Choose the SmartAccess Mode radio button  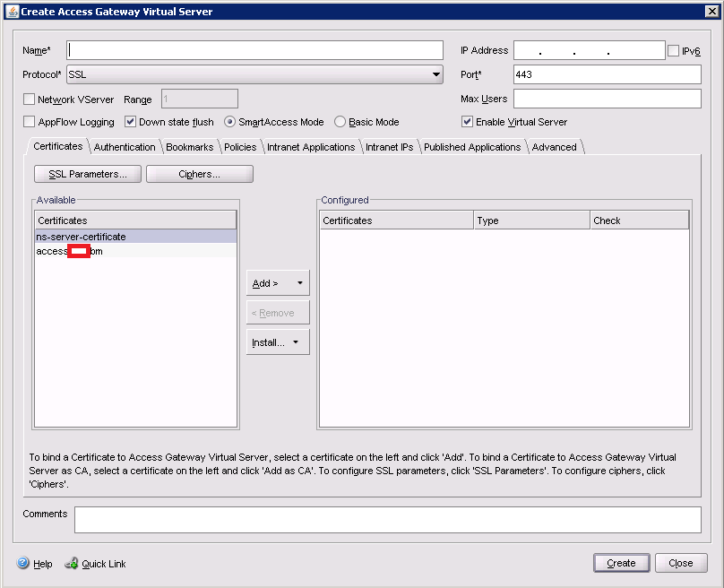pyautogui.click(x=230, y=122)
